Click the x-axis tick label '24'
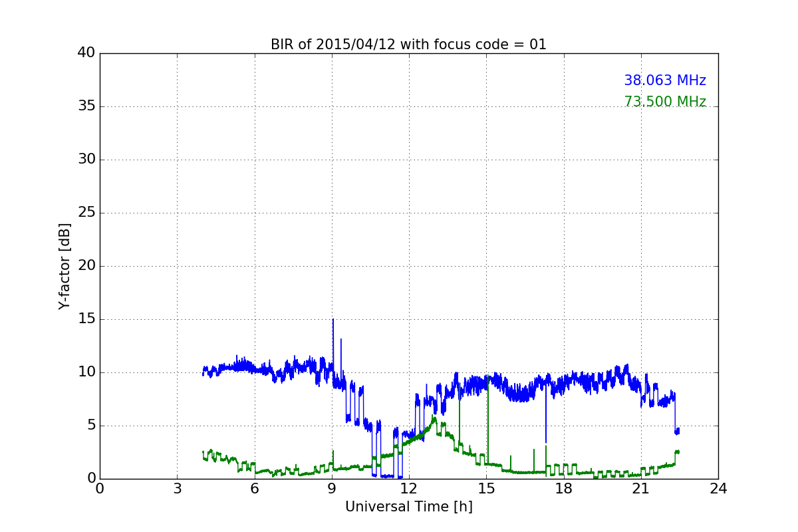Image resolution: width=798 pixels, height=532 pixels. pos(718,489)
